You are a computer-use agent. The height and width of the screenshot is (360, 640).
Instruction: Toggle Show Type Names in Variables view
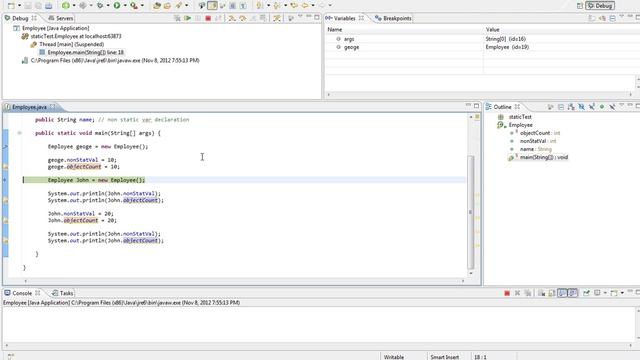coord(592,18)
